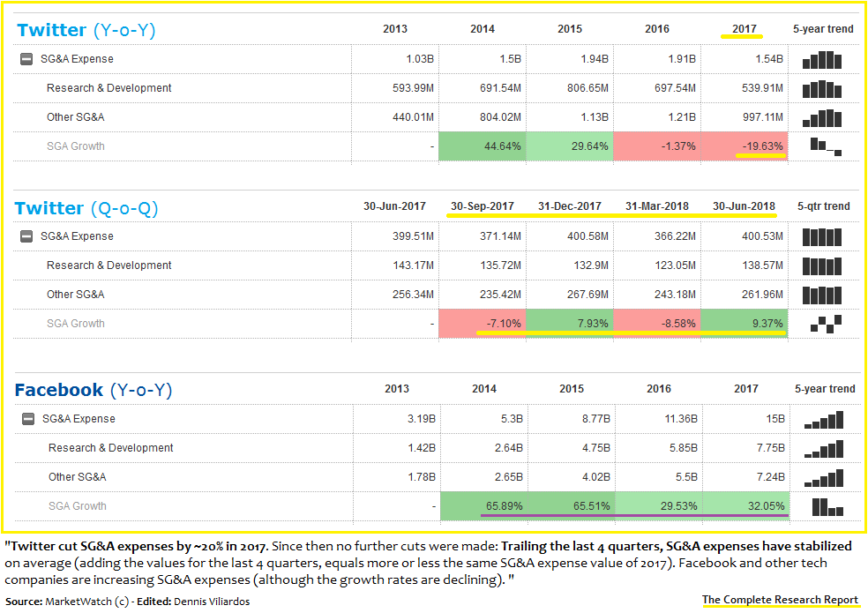This screenshot has width=868, height=613.
Task: Click the 11.36B Facebook SG&A Expense value
Action: (x=681, y=419)
